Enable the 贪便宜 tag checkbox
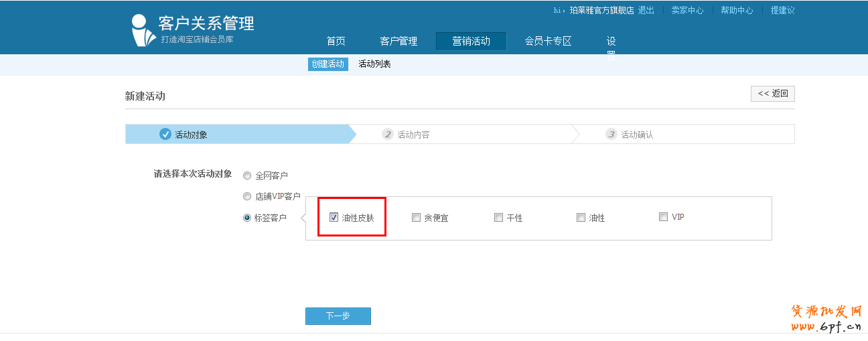868x341 pixels. (x=416, y=217)
